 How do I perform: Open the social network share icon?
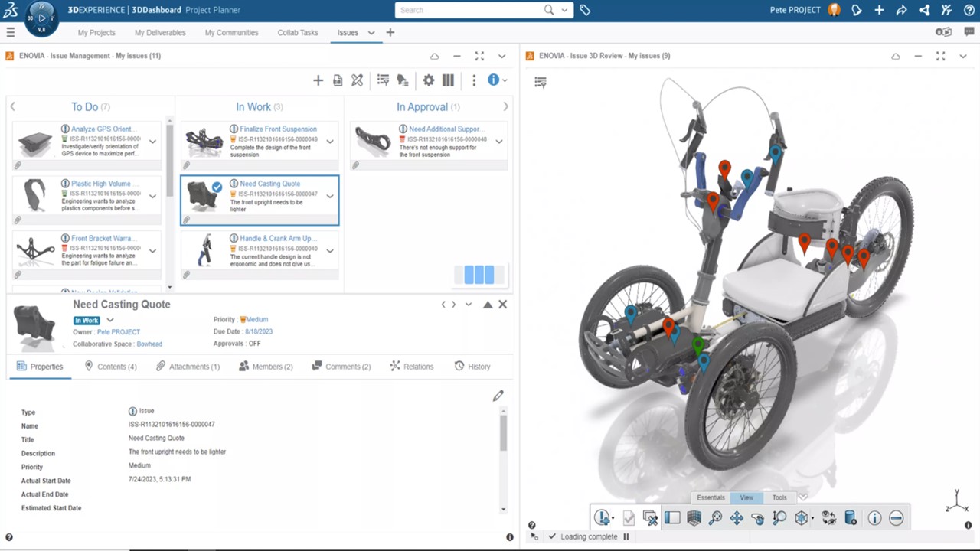(x=924, y=10)
